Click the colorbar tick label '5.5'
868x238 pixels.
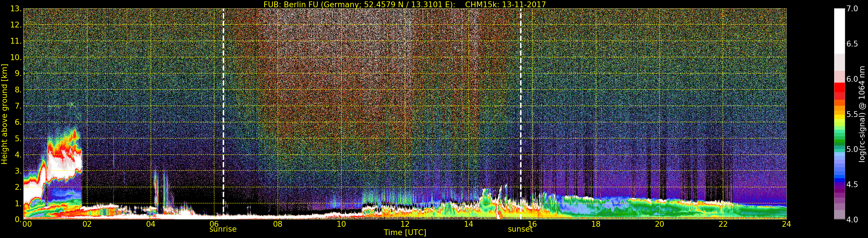point(852,114)
